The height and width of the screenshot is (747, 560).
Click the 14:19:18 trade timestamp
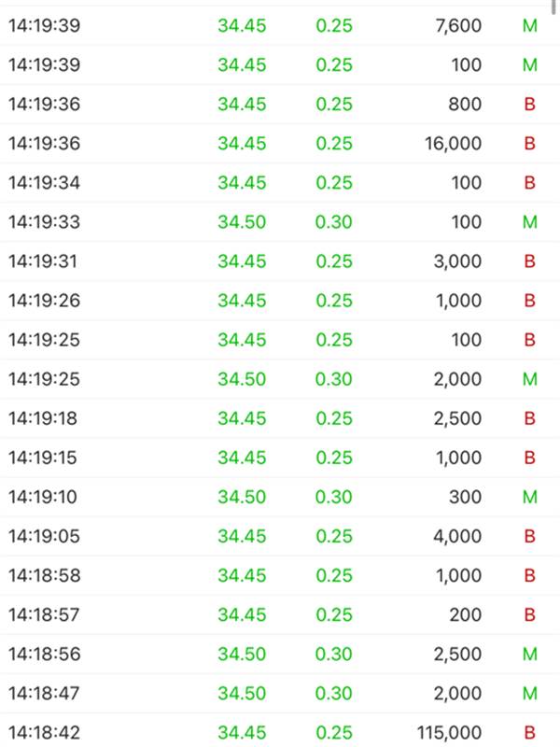pyautogui.click(x=44, y=418)
